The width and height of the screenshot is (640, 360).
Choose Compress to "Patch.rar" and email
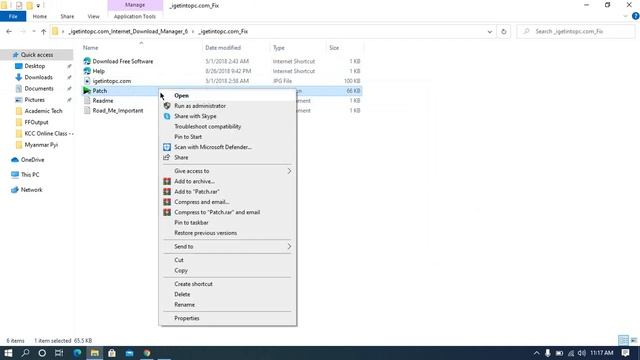(x=227, y=212)
